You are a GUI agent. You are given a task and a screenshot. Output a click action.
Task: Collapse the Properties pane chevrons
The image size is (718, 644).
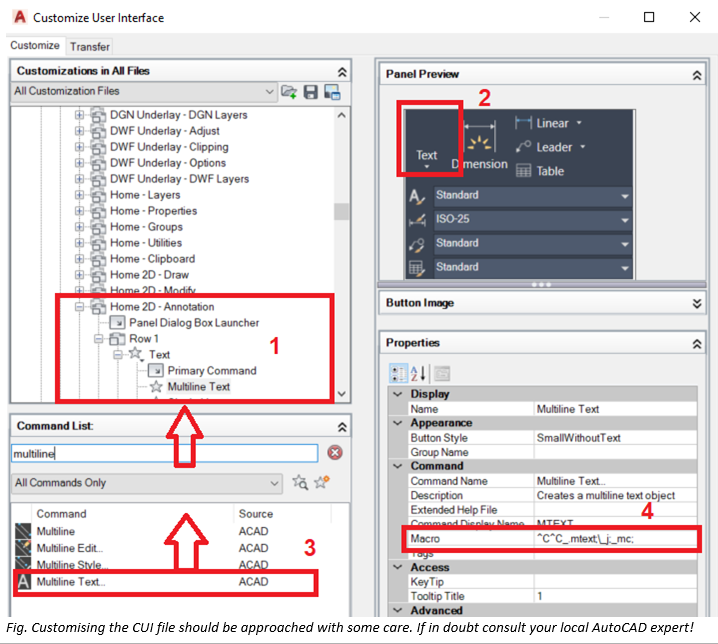pos(696,344)
